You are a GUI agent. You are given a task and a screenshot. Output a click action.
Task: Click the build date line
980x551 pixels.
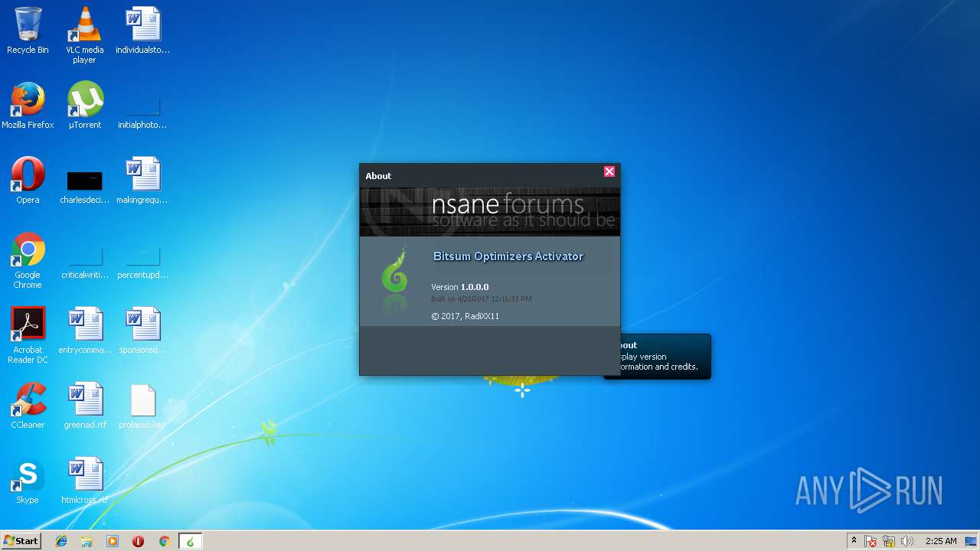click(481, 299)
